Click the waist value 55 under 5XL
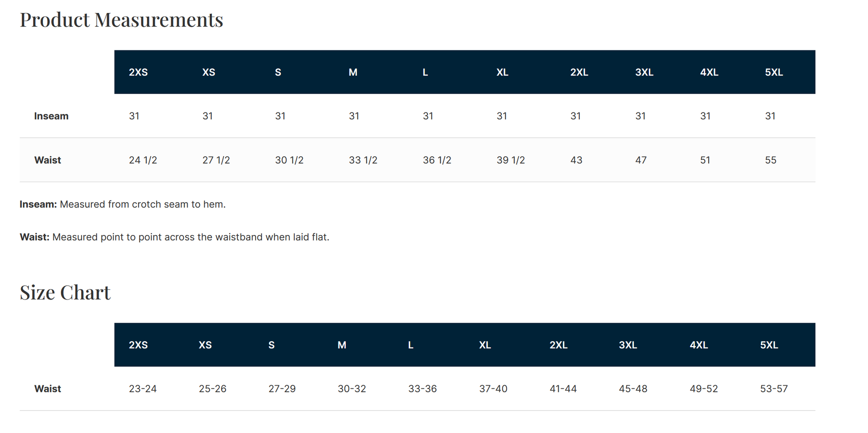Screen dimensions: 868x433 [x=771, y=160]
